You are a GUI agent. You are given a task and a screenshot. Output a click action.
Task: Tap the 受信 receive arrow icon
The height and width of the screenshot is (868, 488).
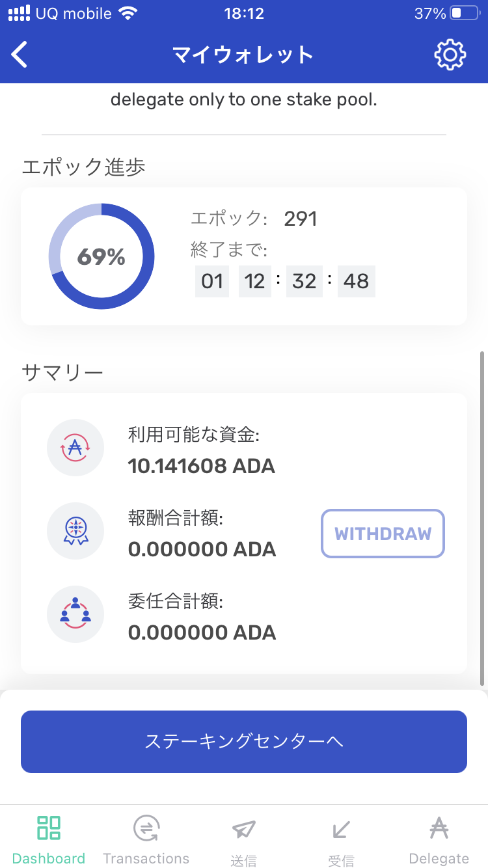(x=341, y=828)
